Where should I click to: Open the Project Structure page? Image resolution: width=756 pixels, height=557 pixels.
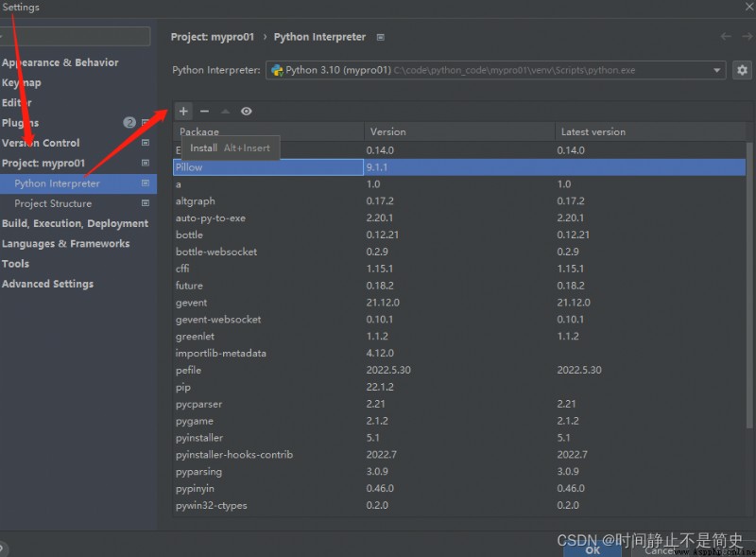coord(53,203)
